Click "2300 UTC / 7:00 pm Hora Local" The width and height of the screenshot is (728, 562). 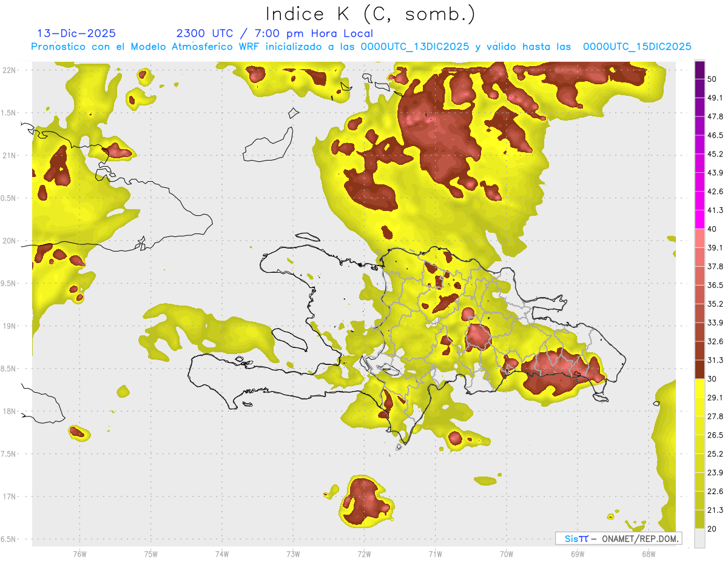(x=274, y=33)
